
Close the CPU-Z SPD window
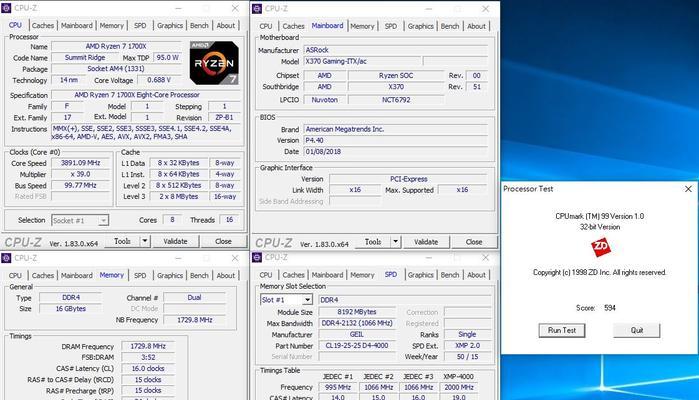click(485, 257)
